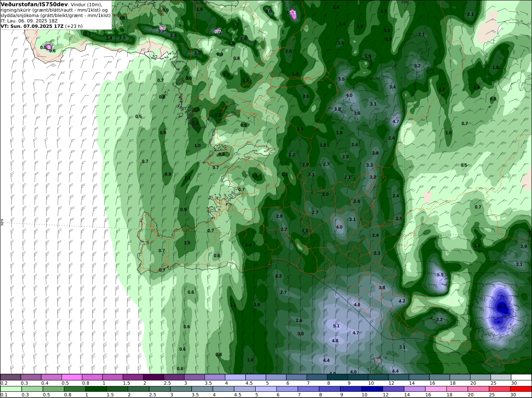Viewport: 532px width, 398px height.
Task: Click the 64N latitude label
Action: click(x=2, y=223)
